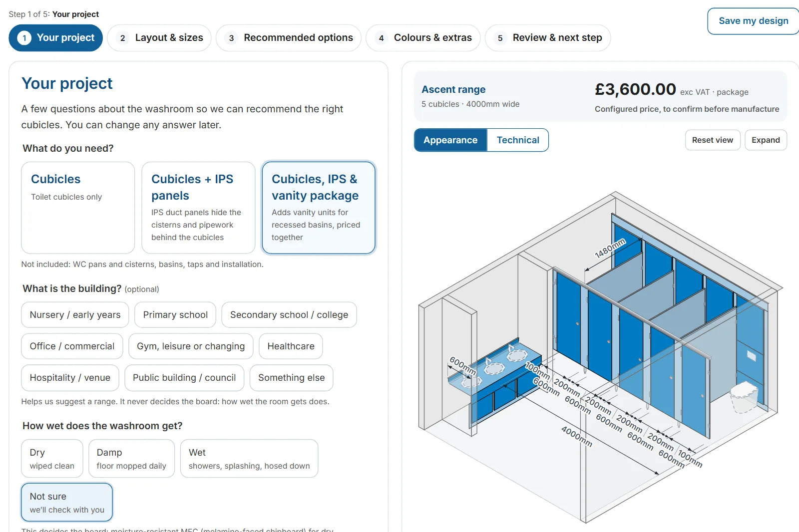The width and height of the screenshot is (799, 532).
Task: Click the Ascent range heading
Action: pos(453,90)
